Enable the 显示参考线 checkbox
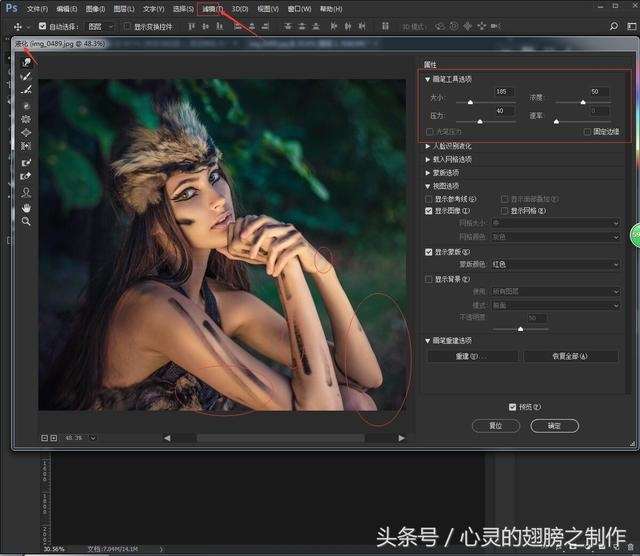 [429, 199]
